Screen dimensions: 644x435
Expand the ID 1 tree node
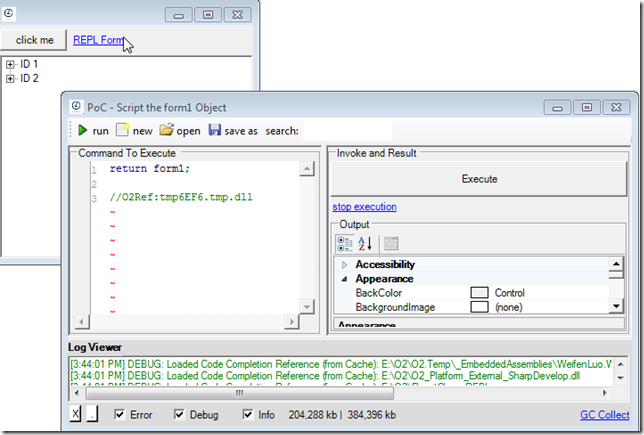click(x=10, y=64)
